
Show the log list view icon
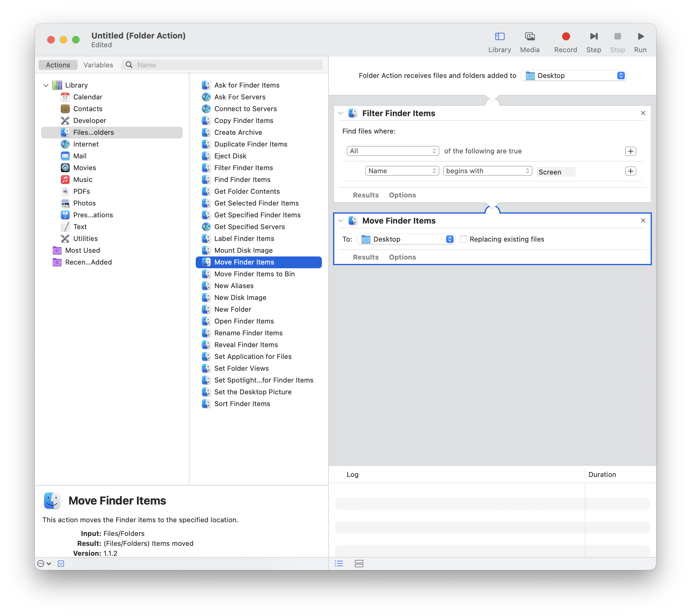pos(339,564)
